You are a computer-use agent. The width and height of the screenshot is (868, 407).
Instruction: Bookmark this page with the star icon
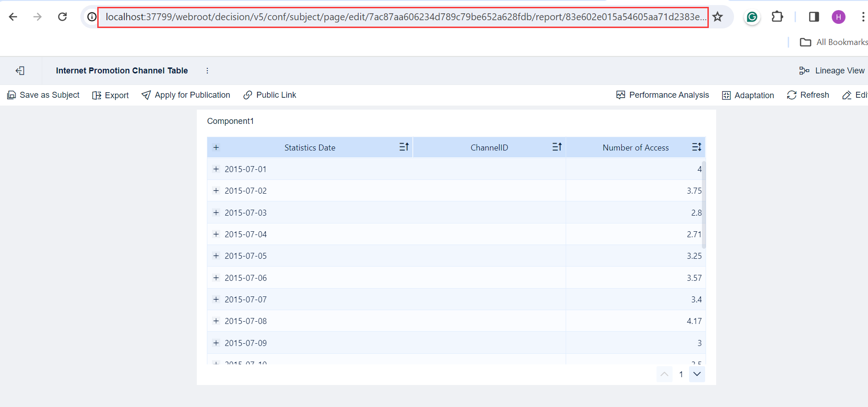click(718, 17)
